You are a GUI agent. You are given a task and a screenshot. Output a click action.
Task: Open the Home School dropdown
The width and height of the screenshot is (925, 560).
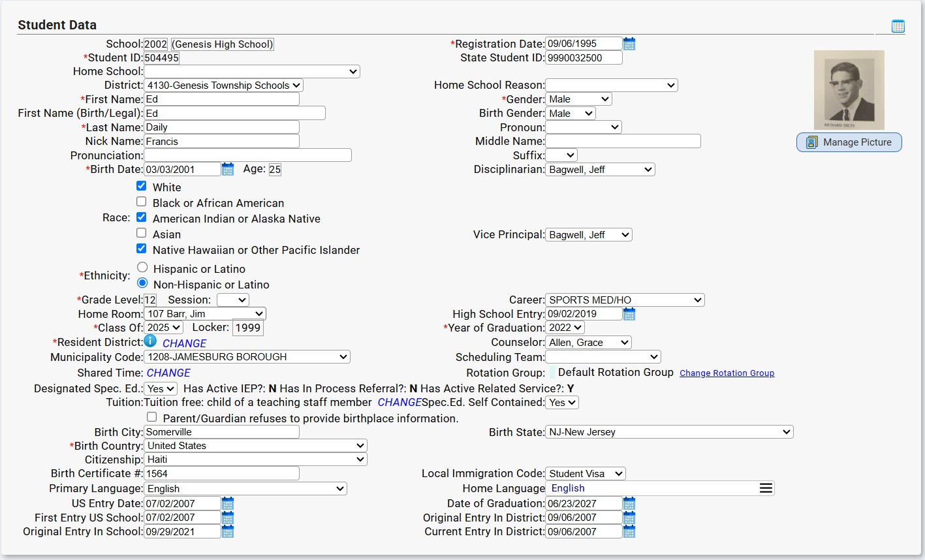[252, 72]
